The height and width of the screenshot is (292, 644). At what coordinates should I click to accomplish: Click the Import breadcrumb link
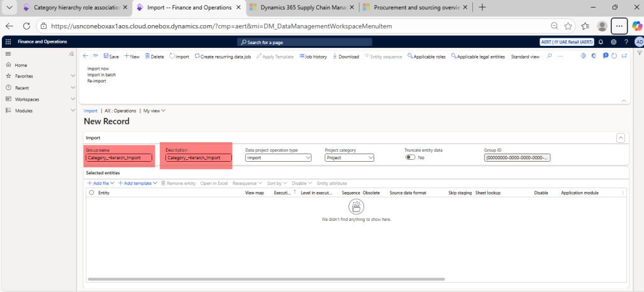point(91,111)
